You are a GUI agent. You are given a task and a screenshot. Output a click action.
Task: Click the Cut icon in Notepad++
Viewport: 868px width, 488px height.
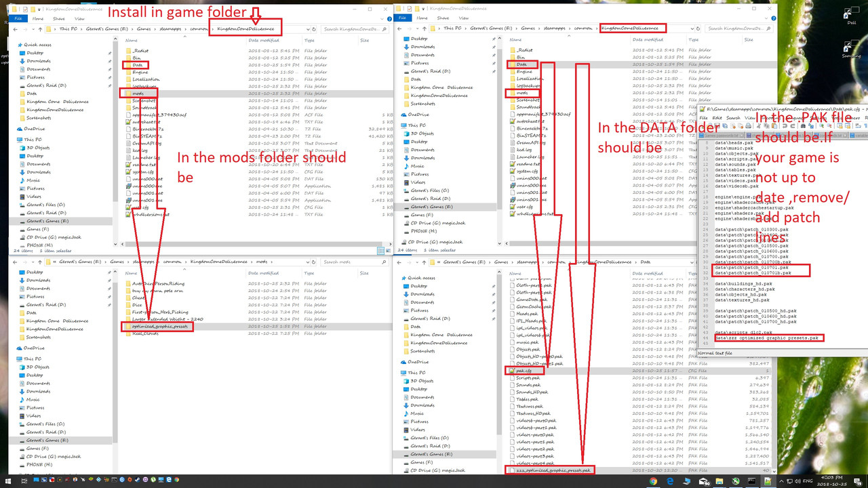[x=758, y=125]
